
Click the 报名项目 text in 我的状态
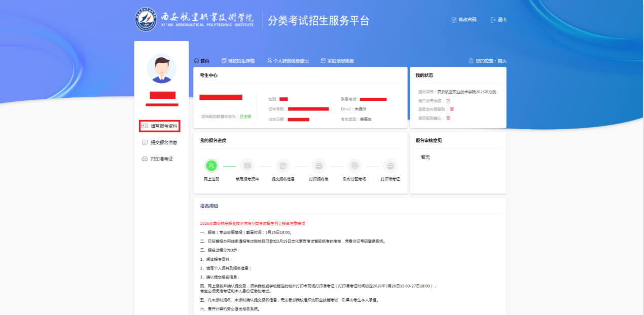click(x=459, y=92)
